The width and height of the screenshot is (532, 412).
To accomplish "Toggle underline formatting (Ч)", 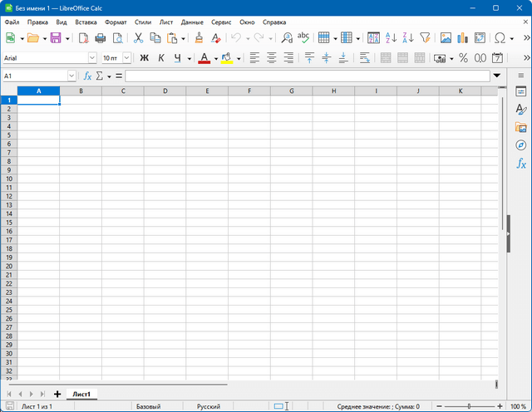I will pos(177,58).
